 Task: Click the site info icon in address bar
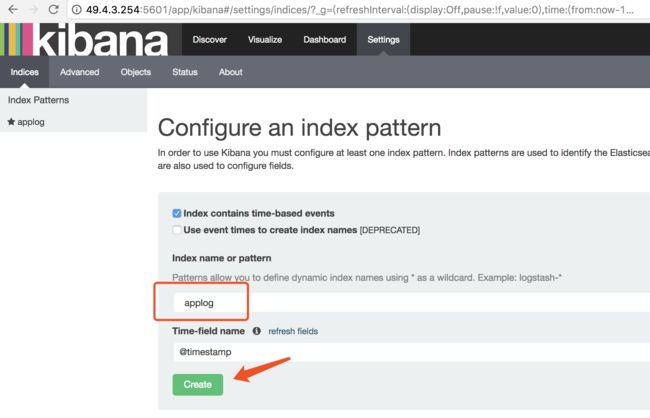pyautogui.click(x=76, y=10)
